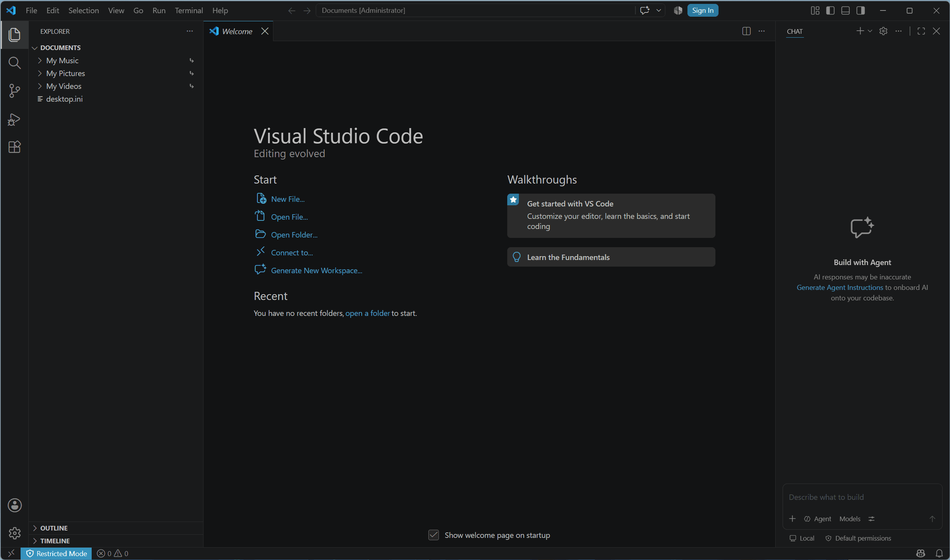This screenshot has height=560, width=950.
Task: Click the Connect to... link
Action: pos(292,253)
